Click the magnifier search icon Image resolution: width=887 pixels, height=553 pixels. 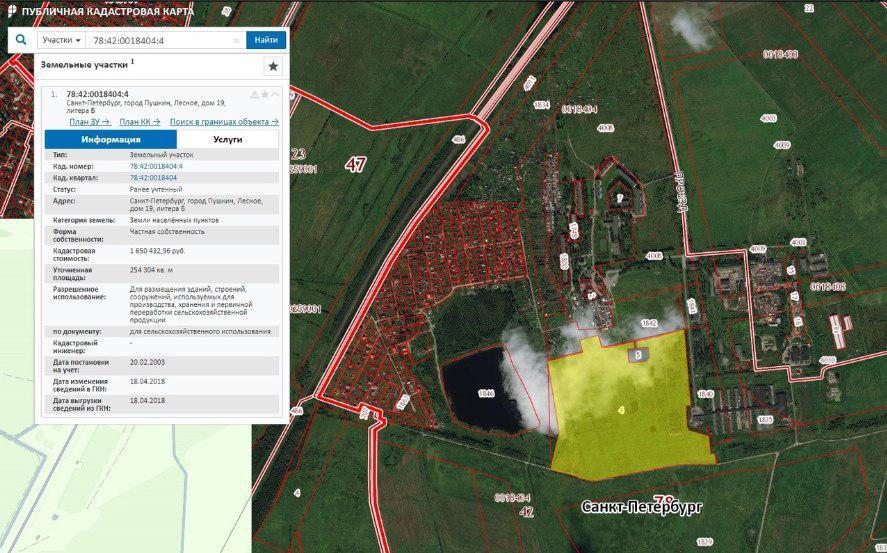tap(21, 40)
